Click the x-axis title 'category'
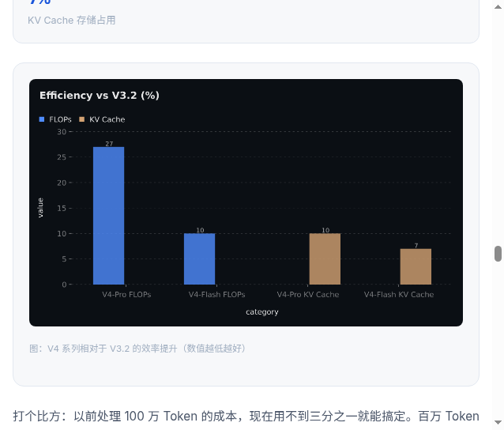The width and height of the screenshot is (504, 430). (261, 312)
